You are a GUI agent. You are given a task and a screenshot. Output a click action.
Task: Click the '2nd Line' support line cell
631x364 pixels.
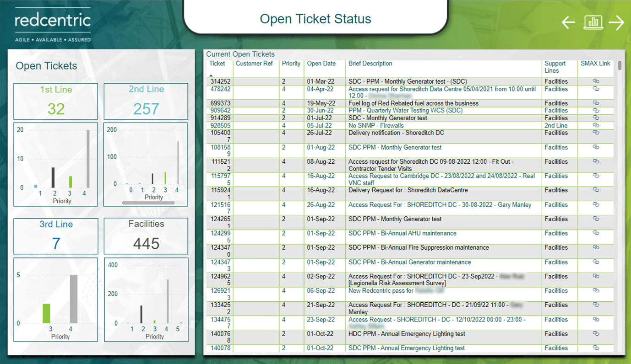tap(556, 125)
